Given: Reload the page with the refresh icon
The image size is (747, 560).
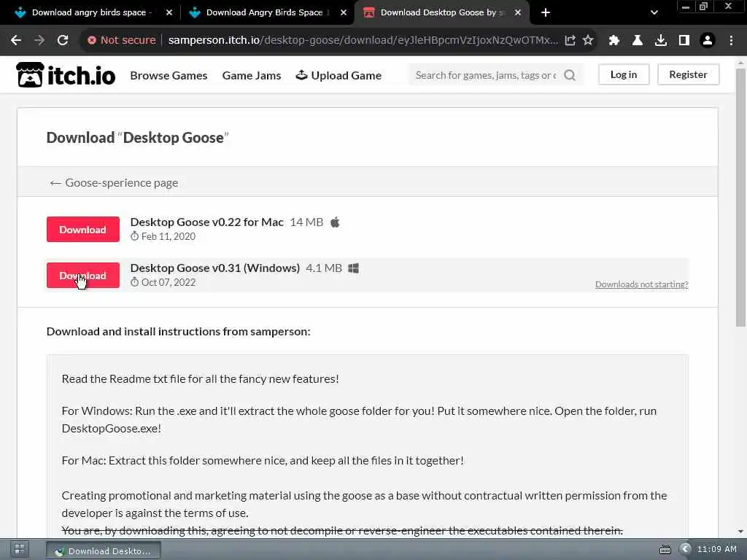Looking at the screenshot, I should [x=63, y=41].
